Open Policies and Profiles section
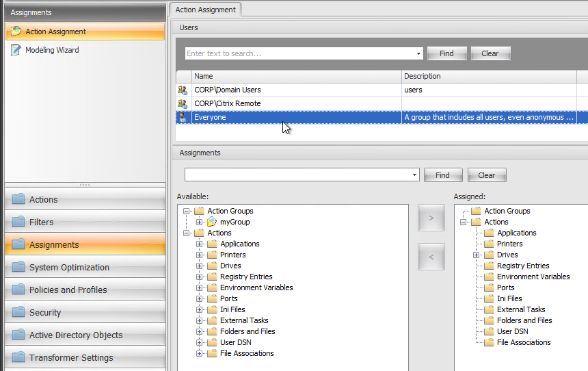Image resolution: width=588 pixels, height=371 pixels. (85, 290)
